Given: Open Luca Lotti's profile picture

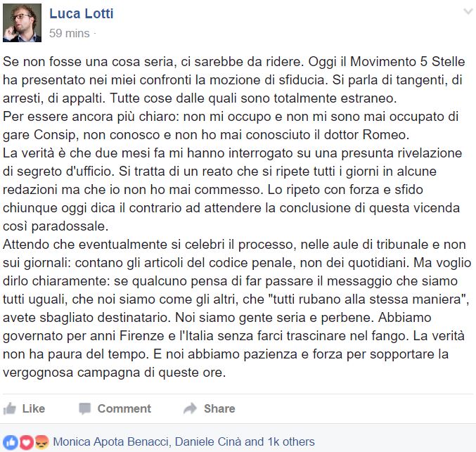Looking at the screenshot, I should [x=22, y=22].
